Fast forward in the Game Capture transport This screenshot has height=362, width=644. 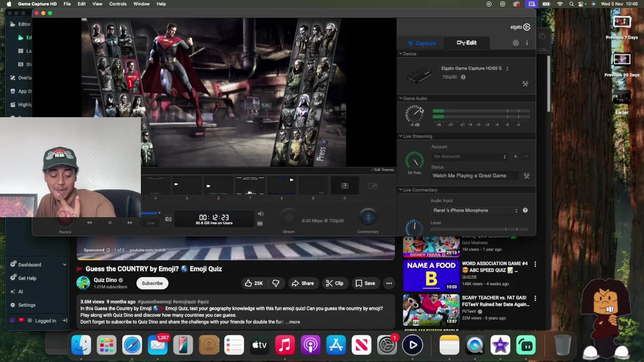(x=130, y=223)
